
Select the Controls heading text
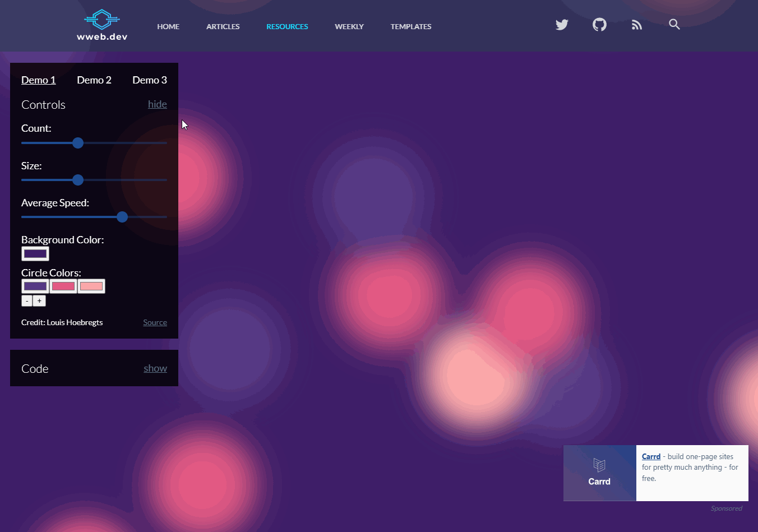point(43,105)
